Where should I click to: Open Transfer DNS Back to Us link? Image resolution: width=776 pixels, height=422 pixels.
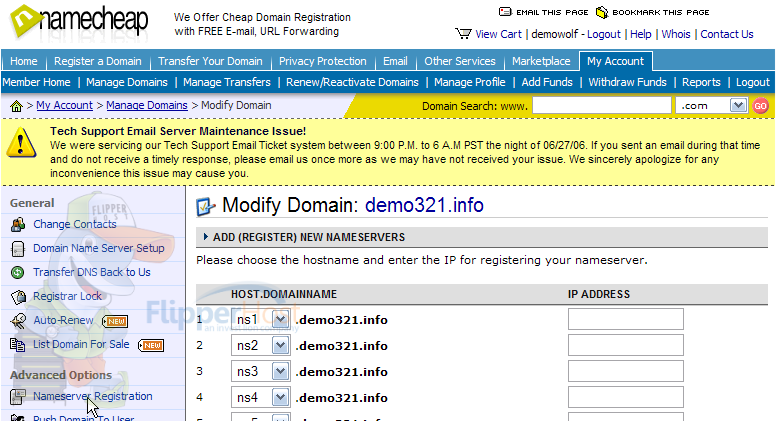coord(92,272)
